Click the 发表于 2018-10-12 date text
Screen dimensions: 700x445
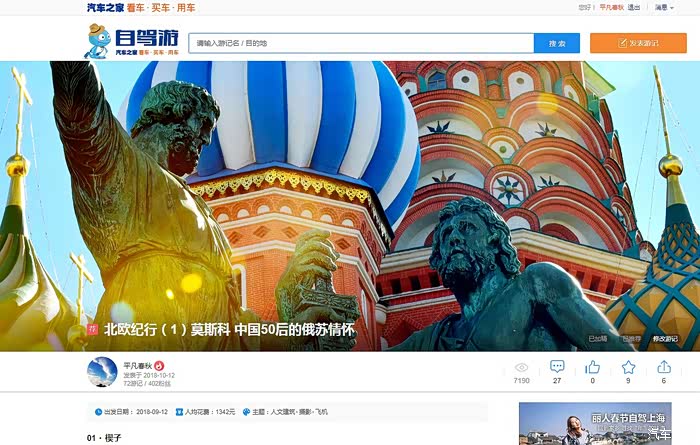[149, 375]
